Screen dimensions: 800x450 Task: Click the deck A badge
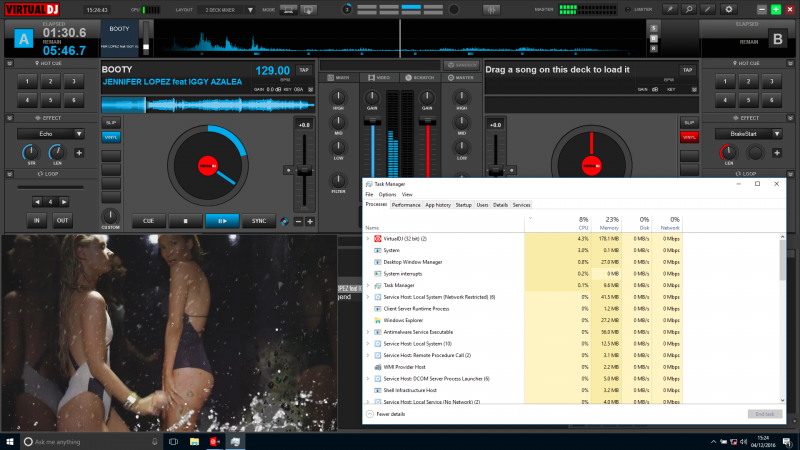pyautogui.click(x=23, y=38)
